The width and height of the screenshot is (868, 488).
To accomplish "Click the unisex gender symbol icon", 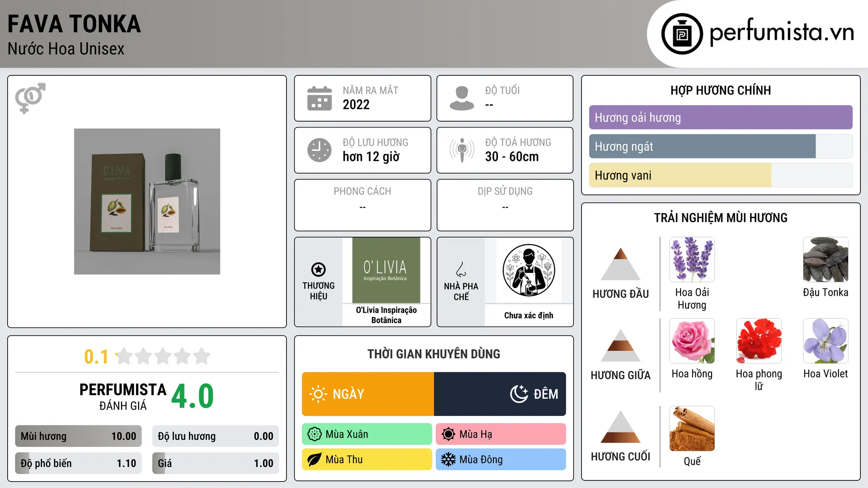I will (x=30, y=98).
